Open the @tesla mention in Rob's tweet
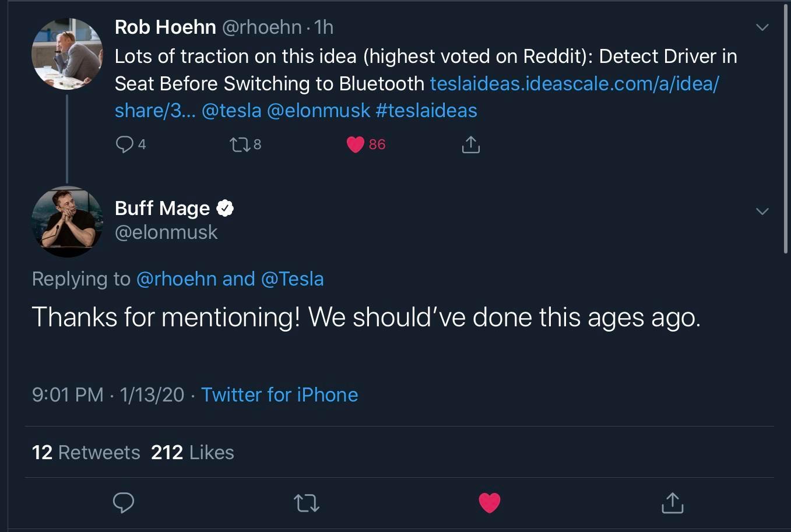 pyautogui.click(x=231, y=111)
